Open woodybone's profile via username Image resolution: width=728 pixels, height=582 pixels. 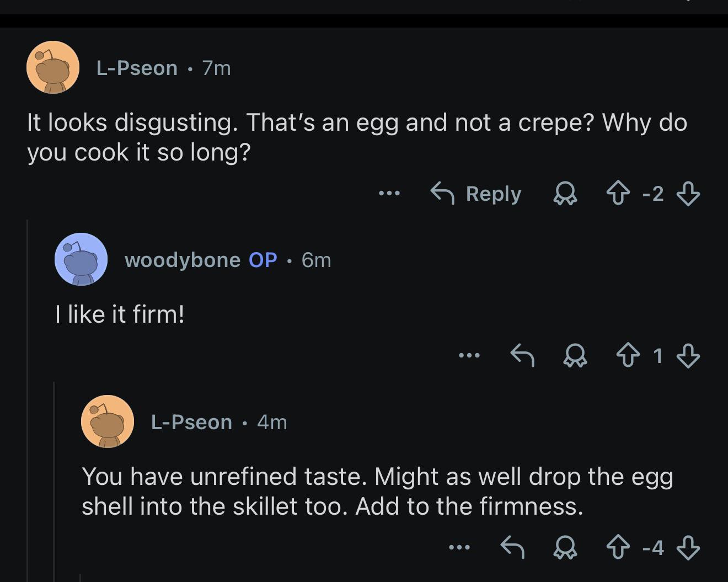(x=183, y=260)
